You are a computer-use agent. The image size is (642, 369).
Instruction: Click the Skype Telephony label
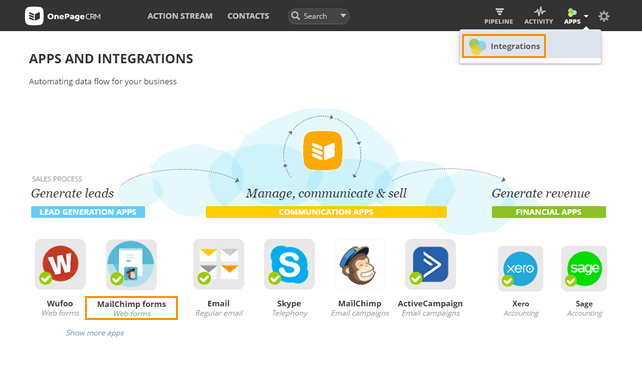[289, 308]
